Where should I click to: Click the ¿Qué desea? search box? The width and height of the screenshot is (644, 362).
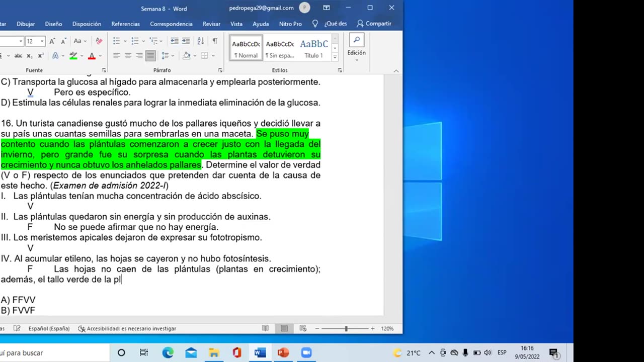tap(330, 24)
